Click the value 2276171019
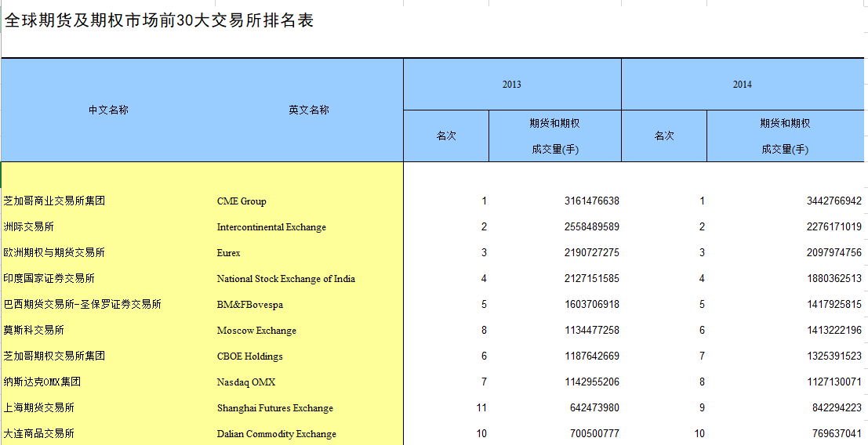The height and width of the screenshot is (445, 868). (x=834, y=226)
